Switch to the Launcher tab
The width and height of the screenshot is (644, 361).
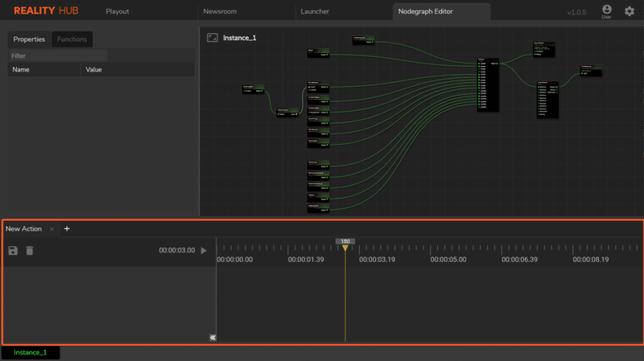pyautogui.click(x=315, y=11)
